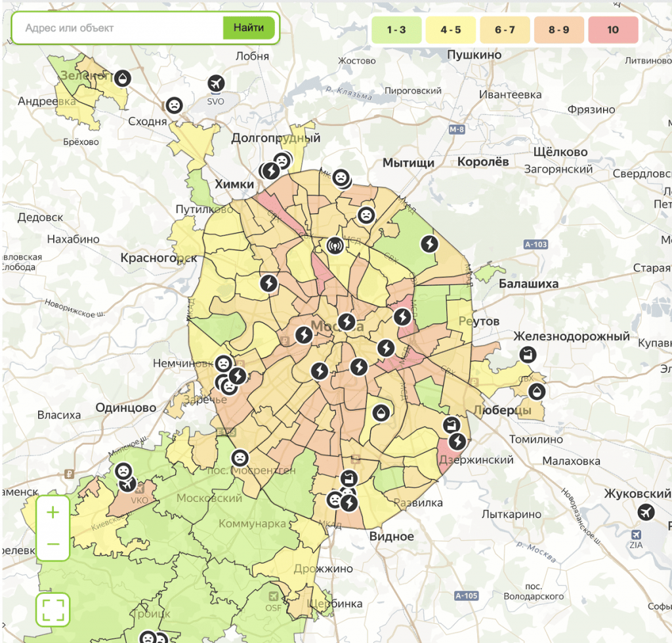Select the sad face marker at пос. Мосрентген

[x=240, y=458]
